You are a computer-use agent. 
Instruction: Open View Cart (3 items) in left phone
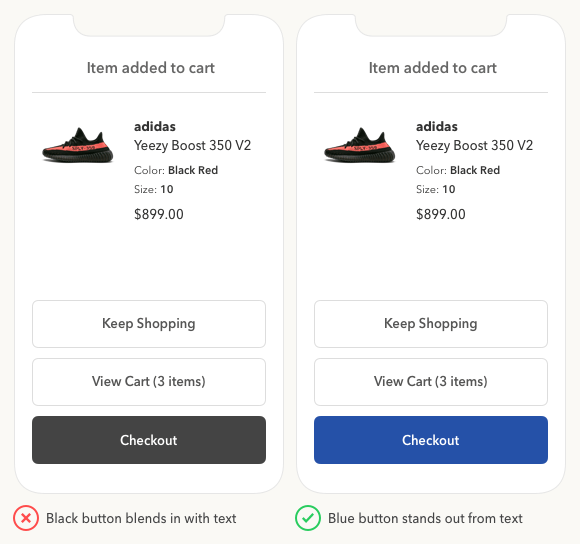[x=149, y=382]
